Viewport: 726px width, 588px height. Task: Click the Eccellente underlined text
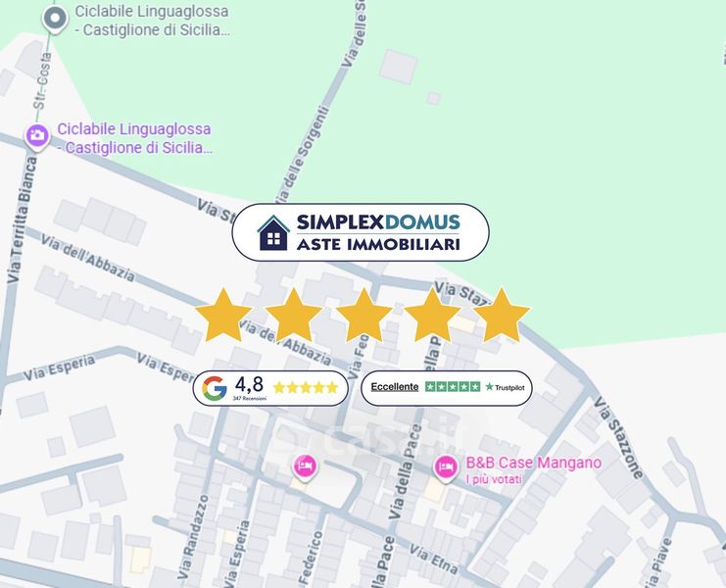coord(395,387)
